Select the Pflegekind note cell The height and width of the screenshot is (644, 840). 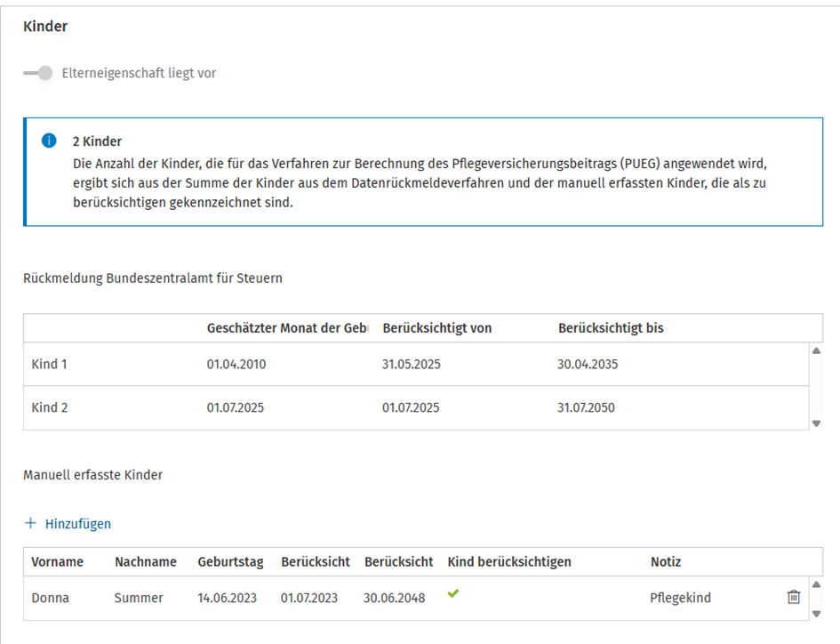point(680,598)
